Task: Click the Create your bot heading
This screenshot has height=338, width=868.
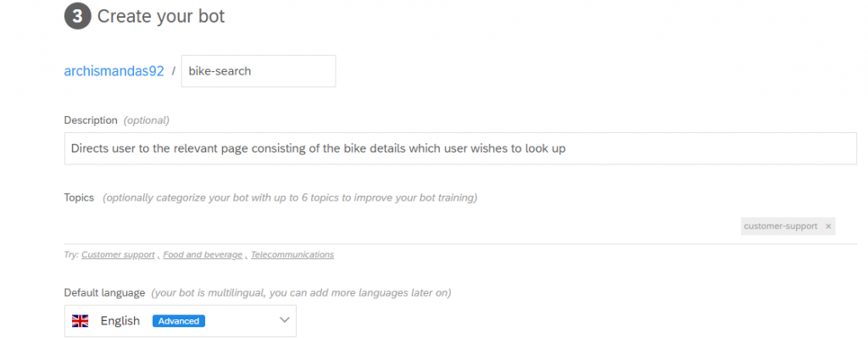Action: (x=161, y=17)
